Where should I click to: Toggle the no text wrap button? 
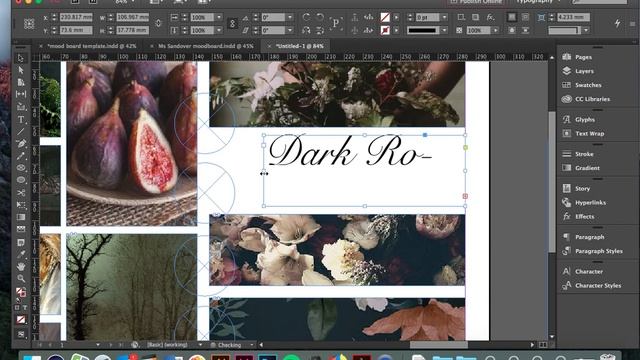click(512, 17)
